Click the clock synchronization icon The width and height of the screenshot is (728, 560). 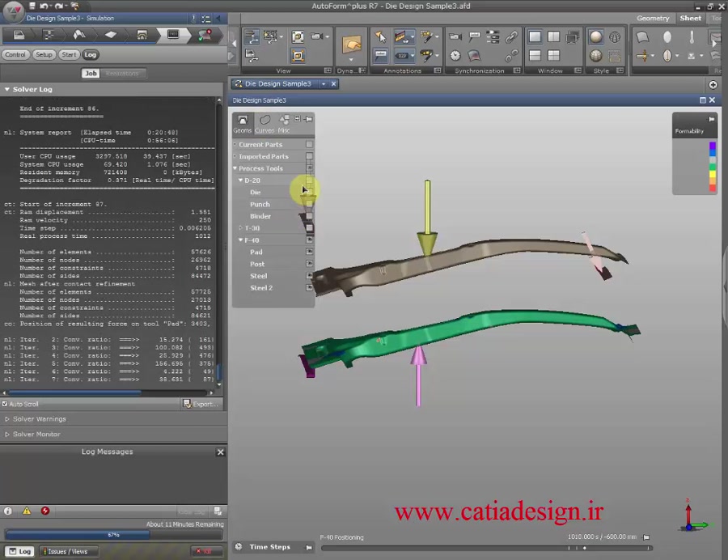(x=455, y=56)
